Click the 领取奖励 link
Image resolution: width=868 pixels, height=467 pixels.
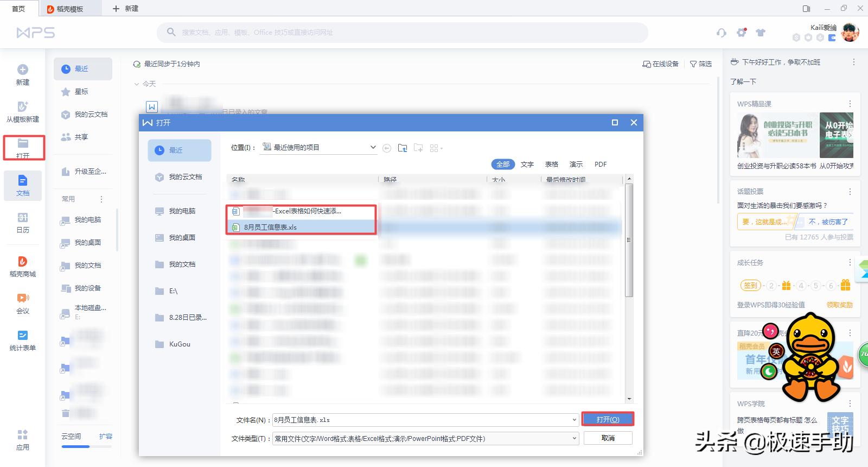840,305
